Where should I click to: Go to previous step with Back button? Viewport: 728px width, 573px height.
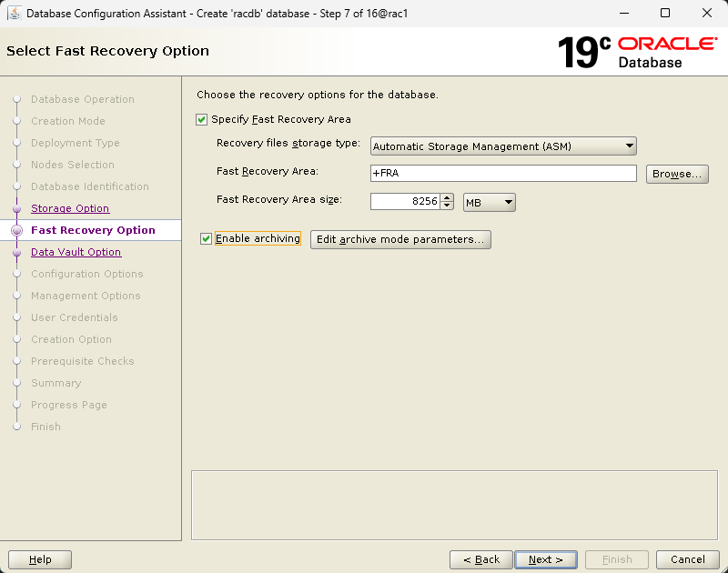click(481, 559)
